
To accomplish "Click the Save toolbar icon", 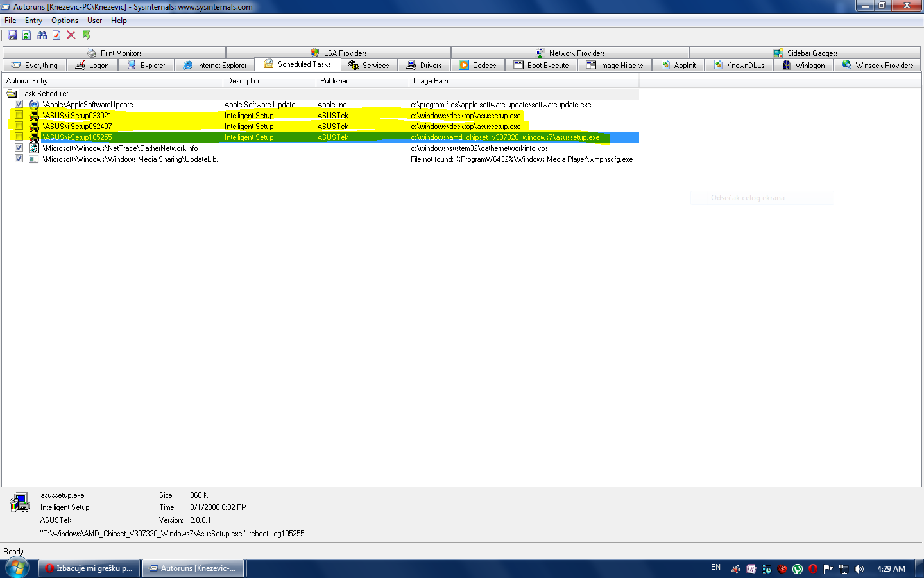I will (x=12, y=35).
